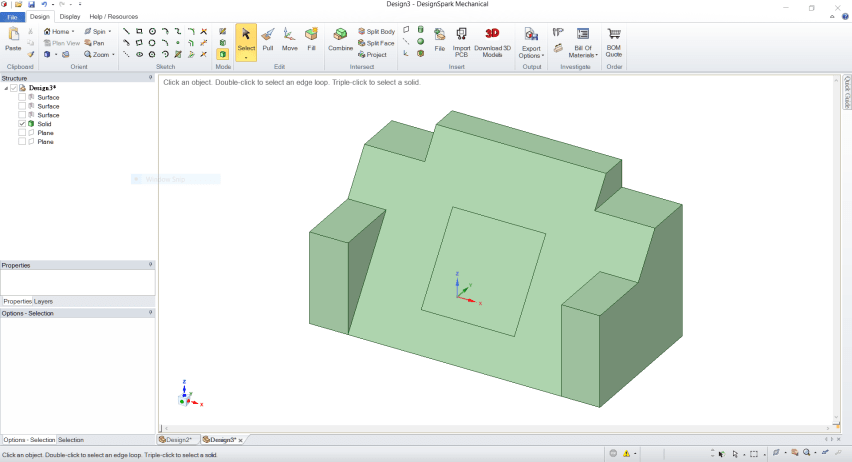
Task: Uncheck the Solid visibility checkbox
Action: point(22,123)
